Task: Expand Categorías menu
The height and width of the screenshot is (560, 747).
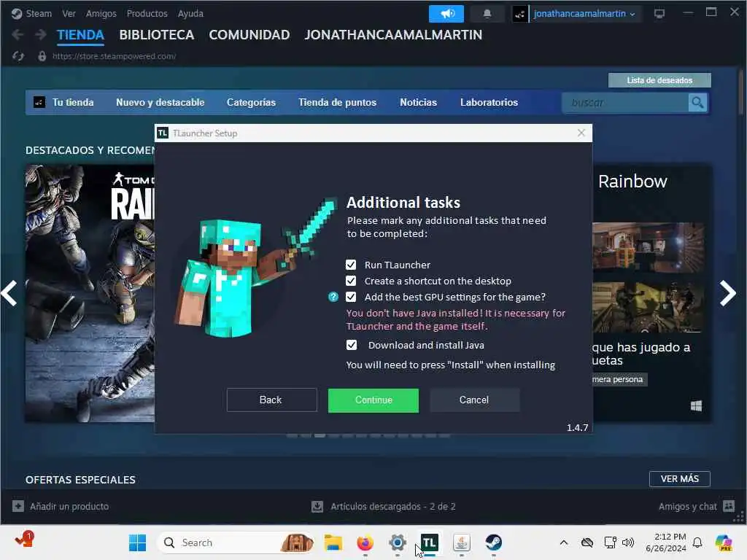Action: pos(251,102)
